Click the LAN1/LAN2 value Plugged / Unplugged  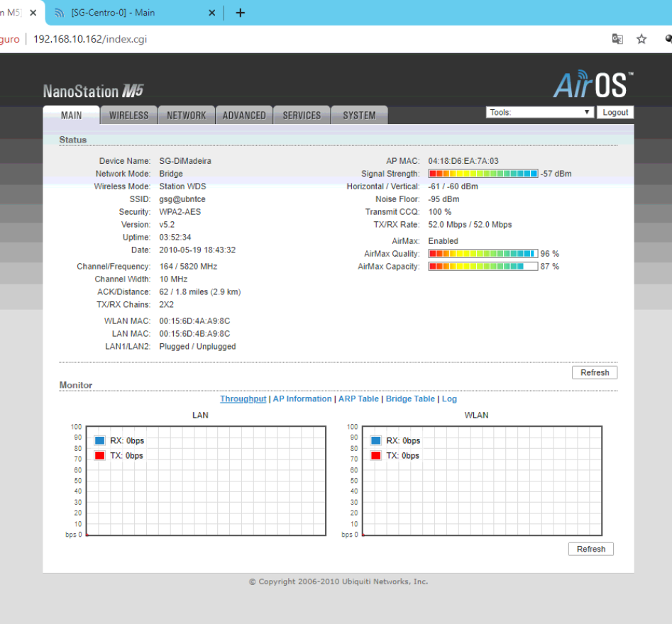click(x=197, y=347)
